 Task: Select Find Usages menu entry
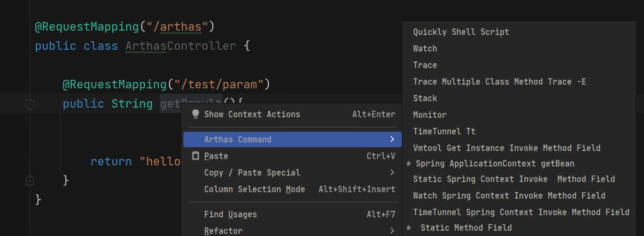(x=292, y=214)
